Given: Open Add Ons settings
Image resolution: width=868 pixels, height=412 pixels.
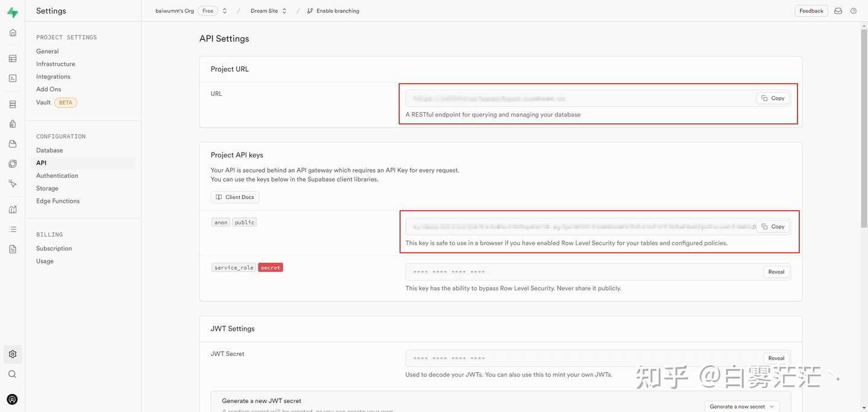Looking at the screenshot, I should [x=49, y=89].
